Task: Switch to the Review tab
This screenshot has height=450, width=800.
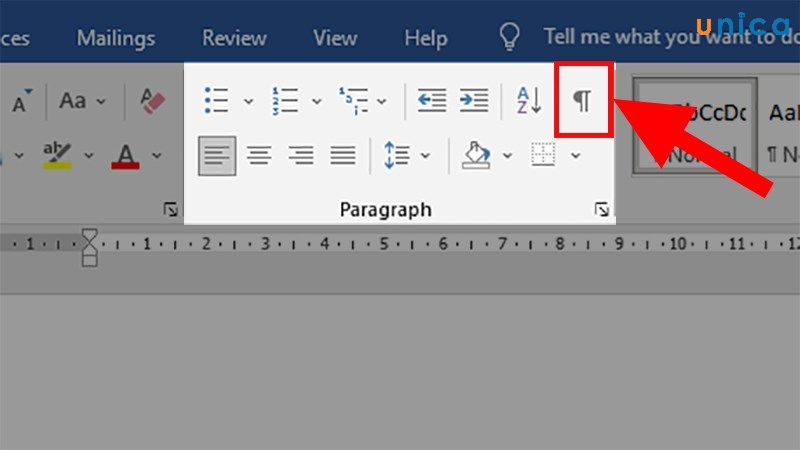Action: point(233,39)
